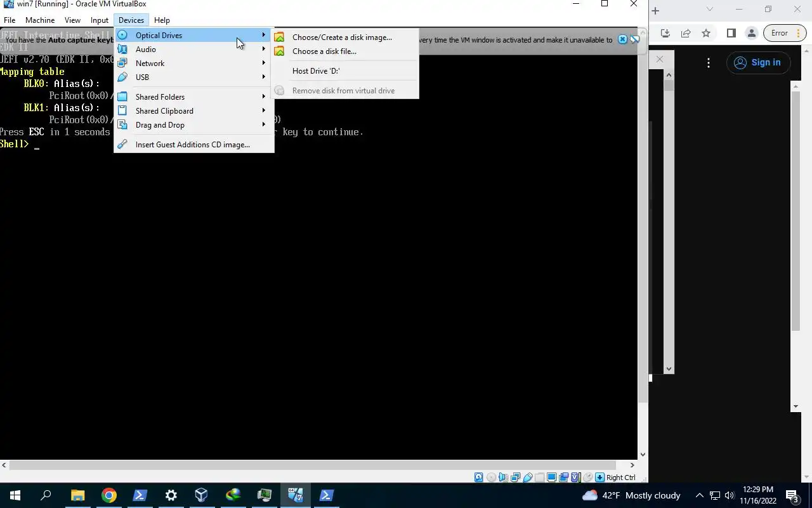Open the File menu in VirtualBox
812x508 pixels.
click(10, 20)
